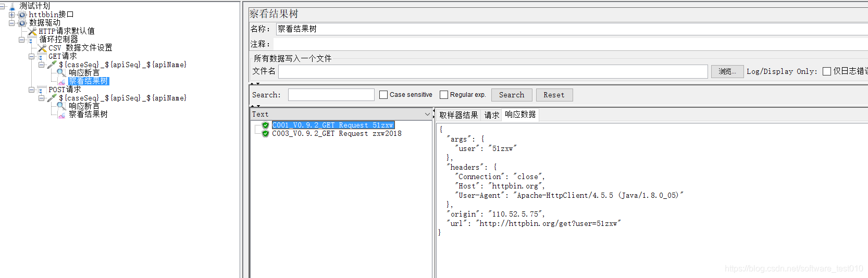Screen dimensions: 868x278
Task: Click the pipette sampler icon under GET请求
Action: coord(52,65)
